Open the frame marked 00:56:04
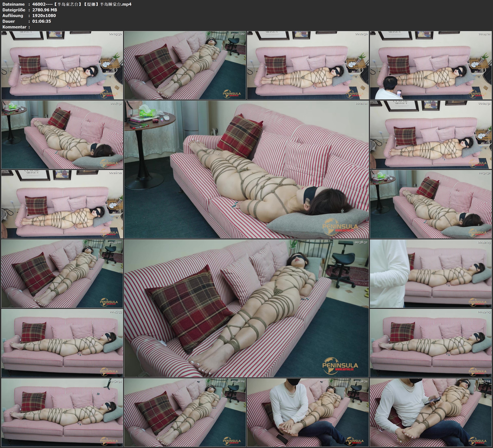The width and height of the screenshot is (493, 448). click(185, 412)
